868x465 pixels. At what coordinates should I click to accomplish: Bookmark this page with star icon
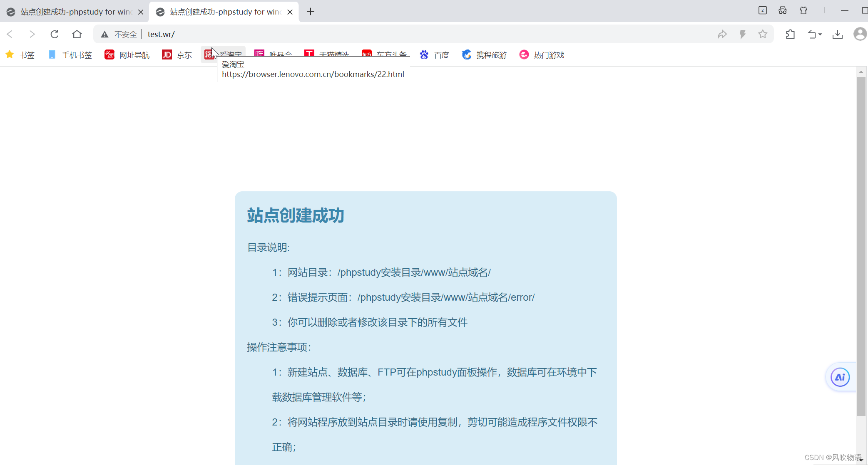point(763,34)
